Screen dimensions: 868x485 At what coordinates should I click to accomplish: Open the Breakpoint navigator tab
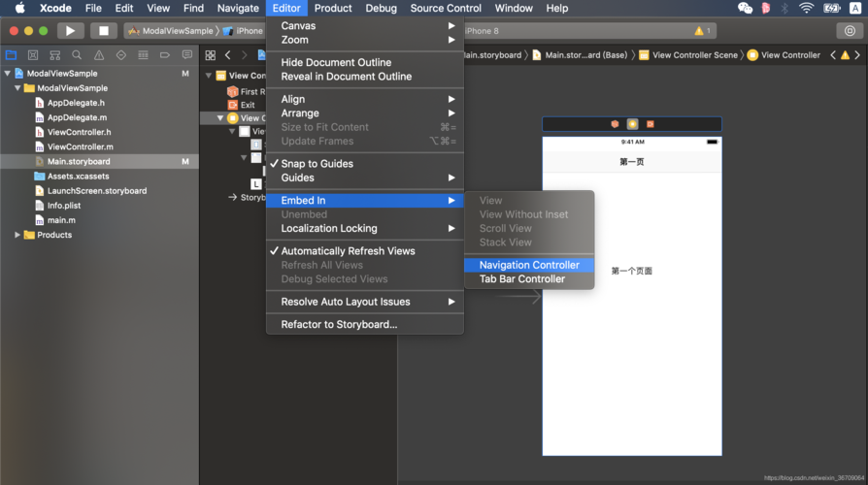tap(165, 54)
